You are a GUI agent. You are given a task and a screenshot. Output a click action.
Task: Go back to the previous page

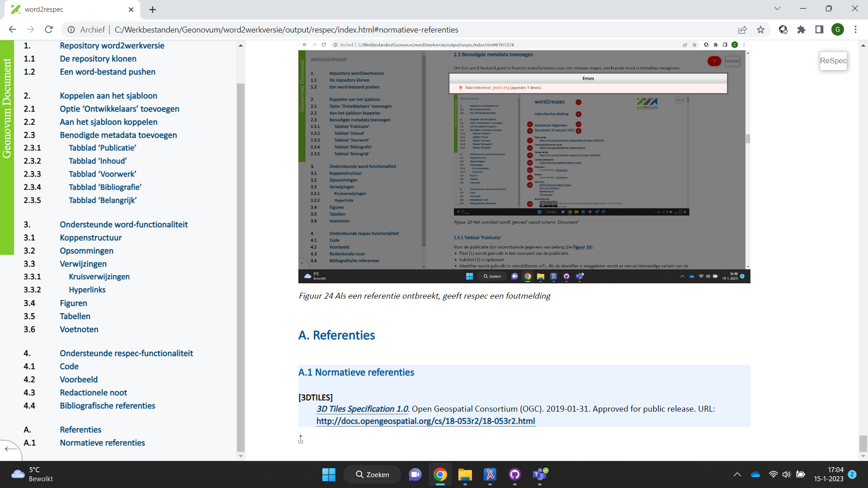coord(12,29)
